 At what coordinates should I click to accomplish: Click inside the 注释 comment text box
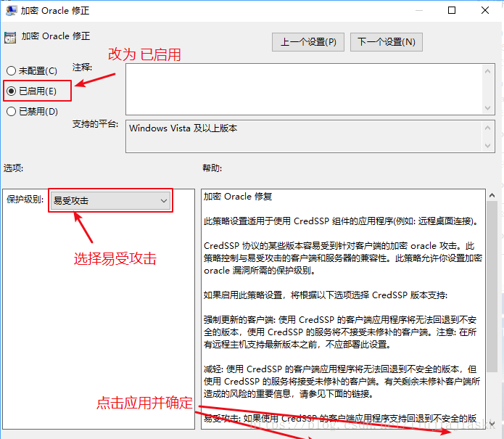coord(304,89)
